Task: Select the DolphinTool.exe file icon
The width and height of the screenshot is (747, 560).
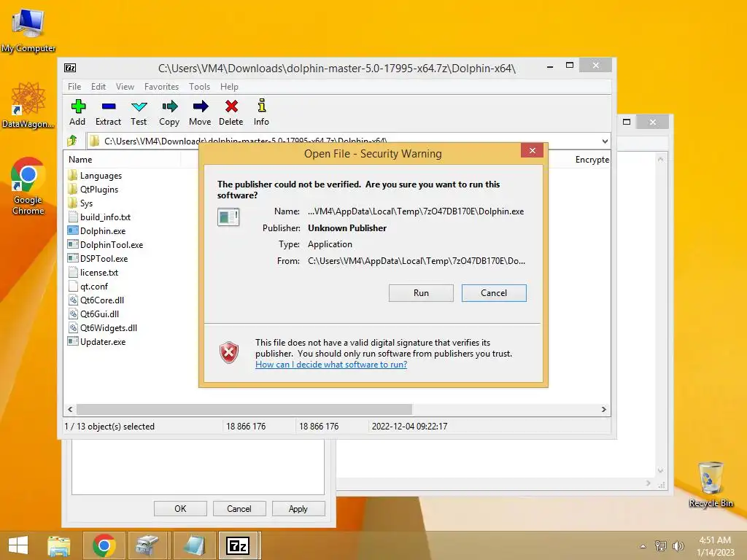Action: click(73, 244)
